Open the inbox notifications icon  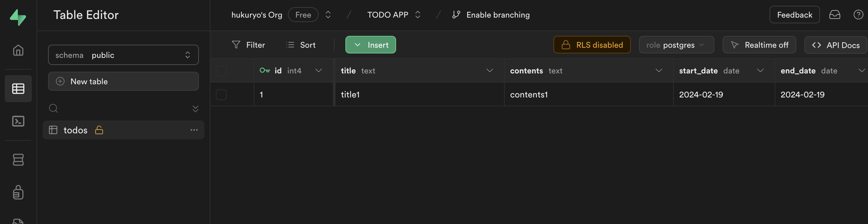coord(835,15)
